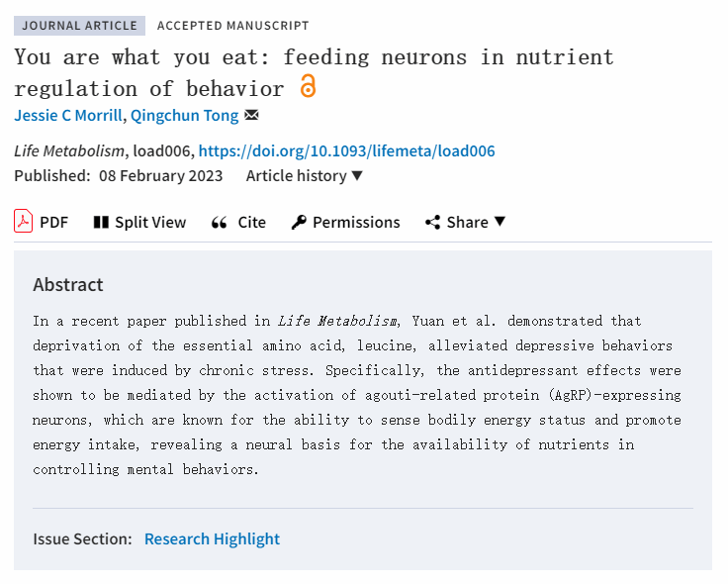The width and height of the screenshot is (728, 584).
Task: Click the envelope icon beside Qingchun Tong
Action: click(251, 115)
